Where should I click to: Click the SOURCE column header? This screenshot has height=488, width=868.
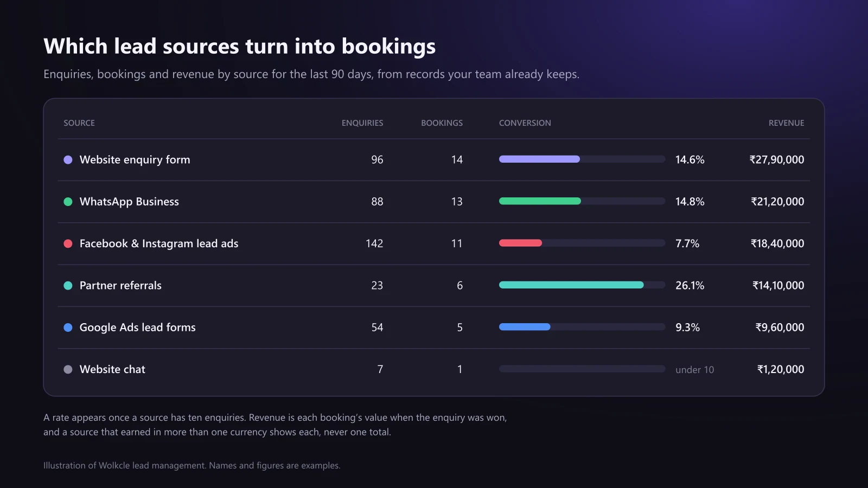pyautogui.click(x=79, y=123)
